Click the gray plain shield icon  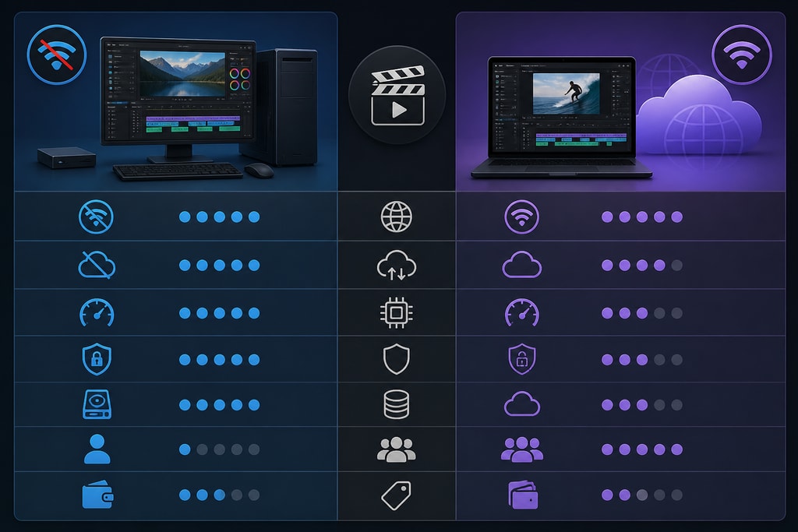397,359
